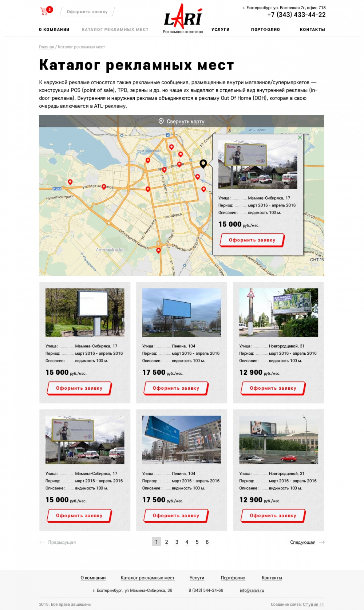Open second row Мамина-Сибиряка, 17 photo

85,440
